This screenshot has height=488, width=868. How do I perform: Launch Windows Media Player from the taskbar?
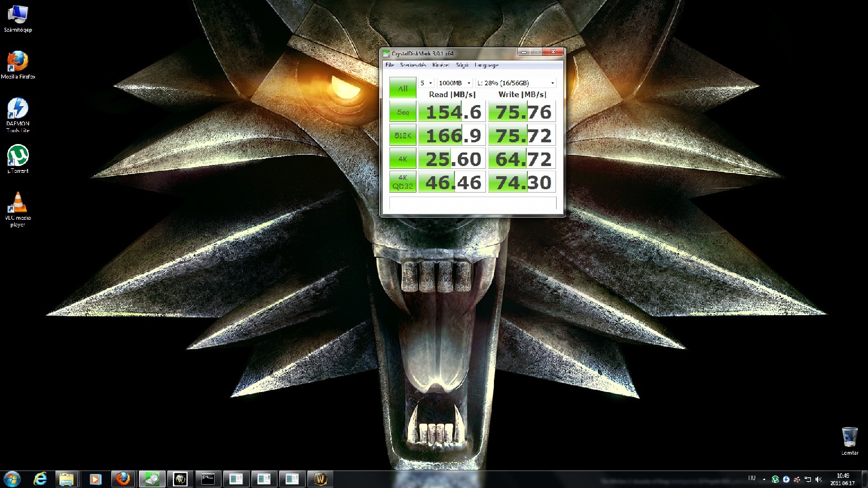coord(96,479)
